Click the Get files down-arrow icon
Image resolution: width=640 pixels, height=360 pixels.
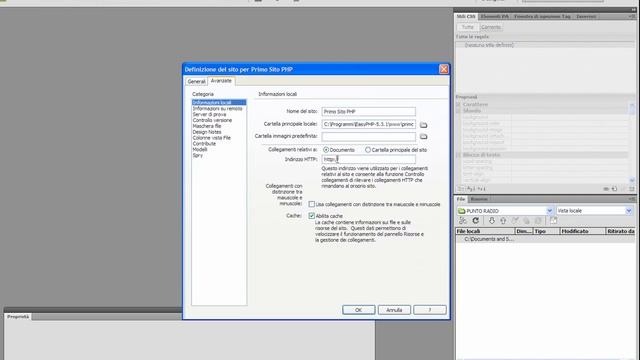[491, 221]
